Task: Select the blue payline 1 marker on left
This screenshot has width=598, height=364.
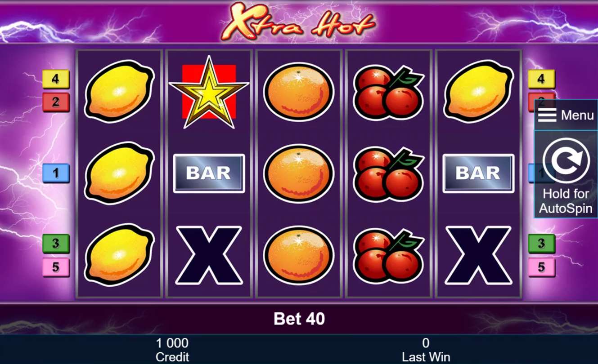Action: pyautogui.click(x=56, y=173)
